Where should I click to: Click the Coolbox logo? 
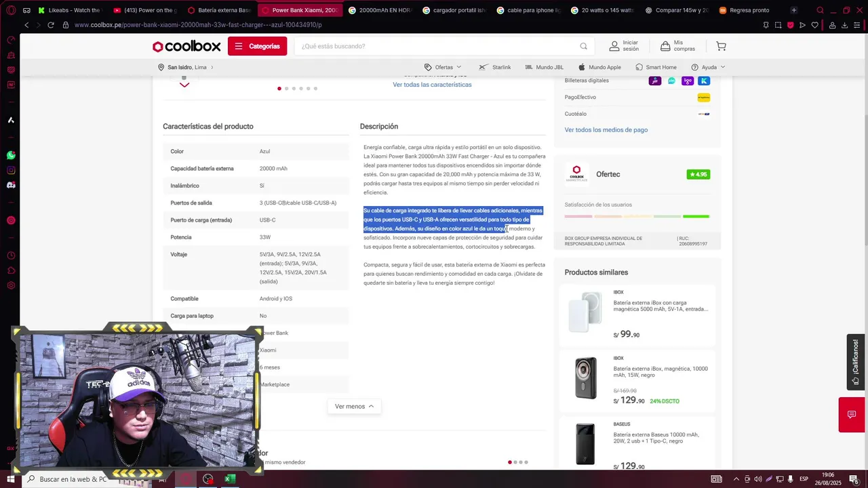186,46
